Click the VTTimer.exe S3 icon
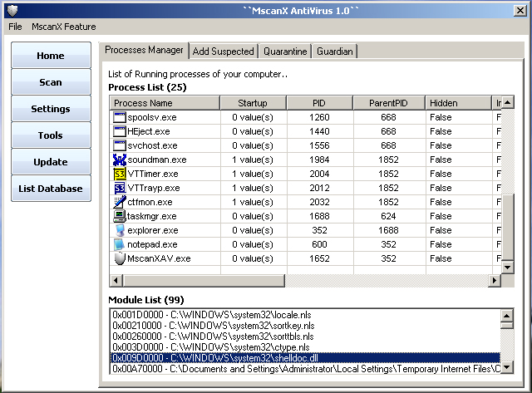This screenshot has width=532, height=393. tap(119, 174)
